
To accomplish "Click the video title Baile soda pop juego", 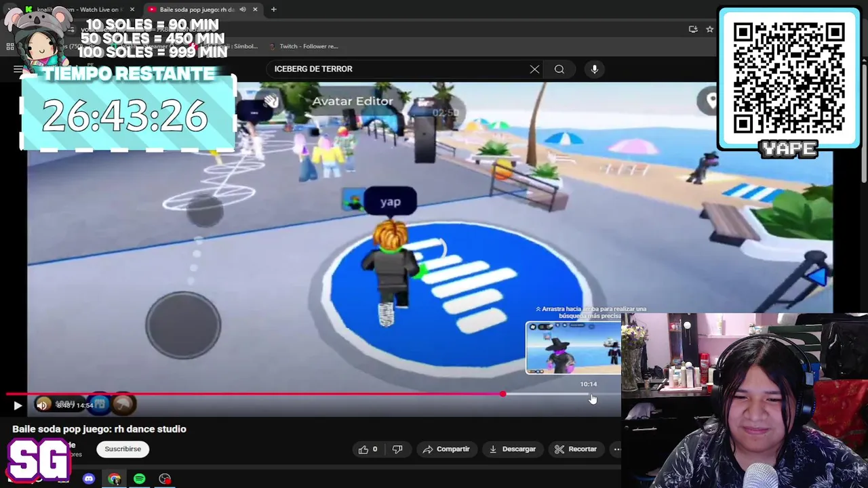I will (x=99, y=429).
